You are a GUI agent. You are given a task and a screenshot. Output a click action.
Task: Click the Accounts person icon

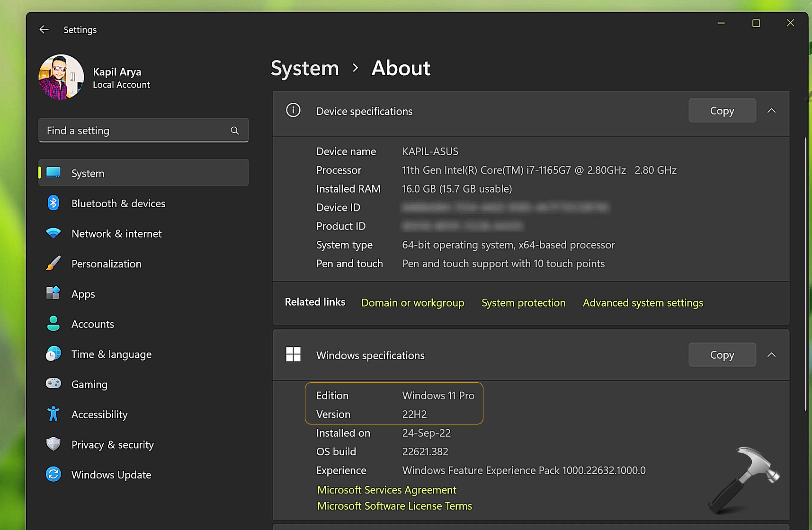(53, 324)
